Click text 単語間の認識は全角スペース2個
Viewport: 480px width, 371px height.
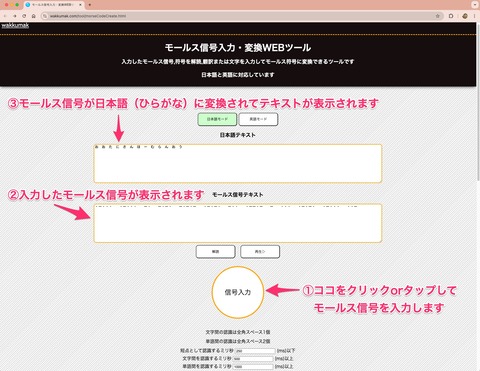(238, 341)
